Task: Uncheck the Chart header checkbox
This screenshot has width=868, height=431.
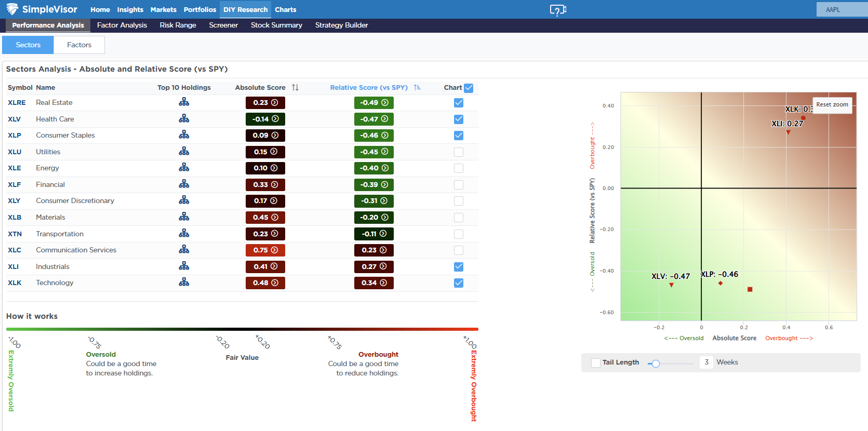Action: pyautogui.click(x=469, y=88)
